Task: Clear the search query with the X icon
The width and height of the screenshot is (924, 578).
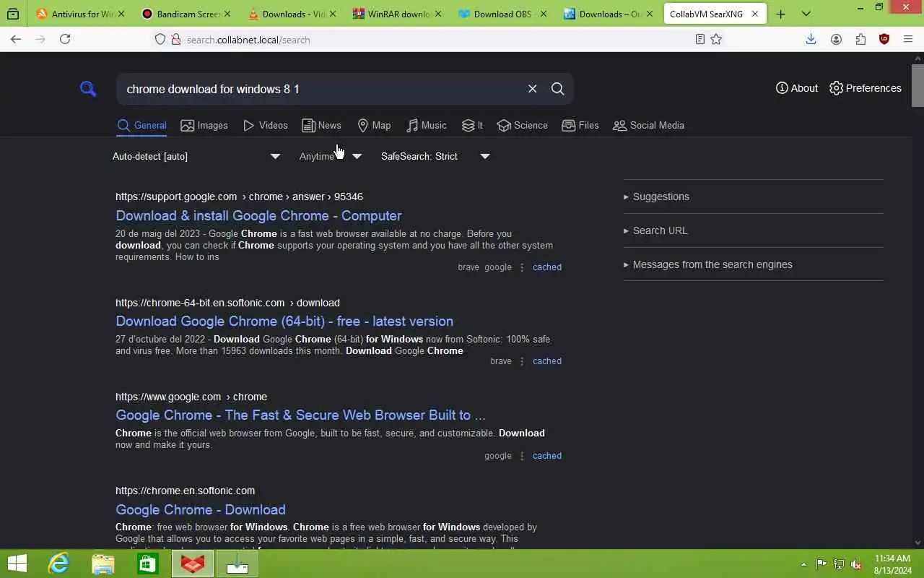Action: (532, 89)
